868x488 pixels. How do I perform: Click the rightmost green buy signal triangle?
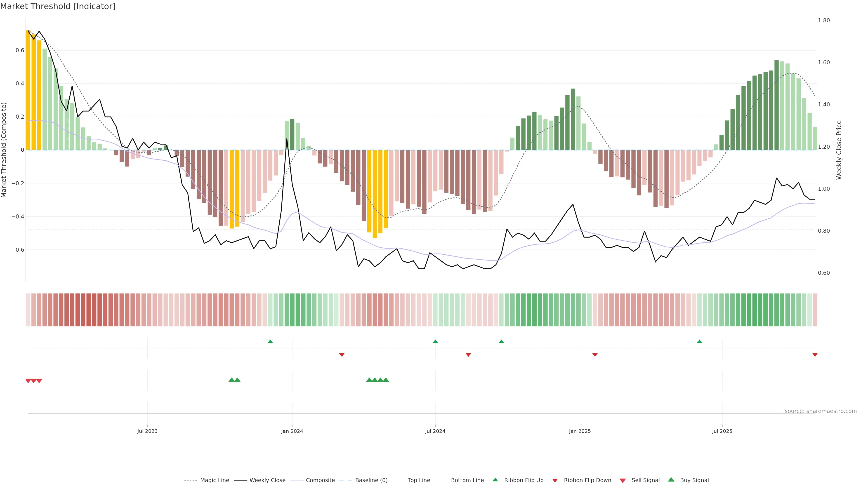386,380
